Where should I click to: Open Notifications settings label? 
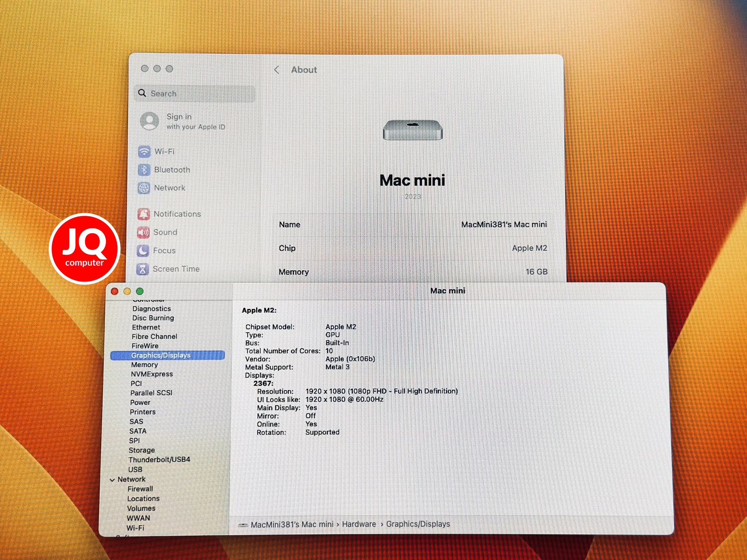click(x=177, y=214)
